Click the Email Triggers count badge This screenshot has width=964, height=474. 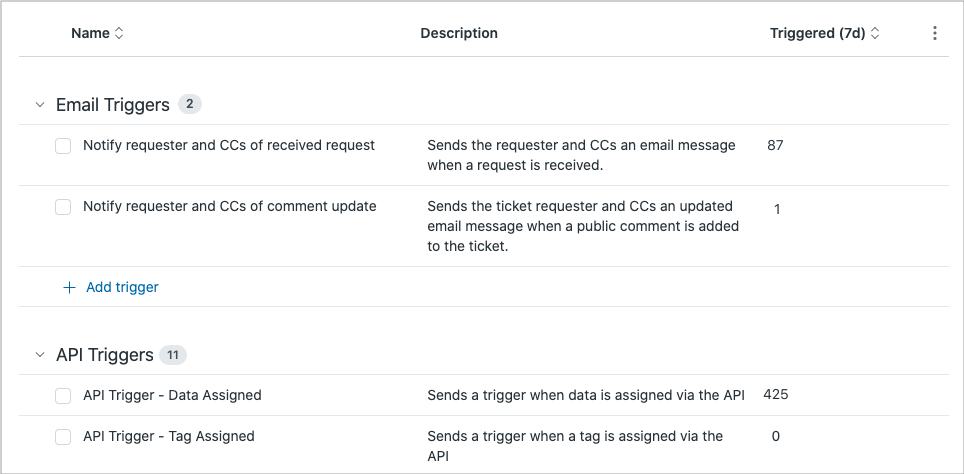190,104
